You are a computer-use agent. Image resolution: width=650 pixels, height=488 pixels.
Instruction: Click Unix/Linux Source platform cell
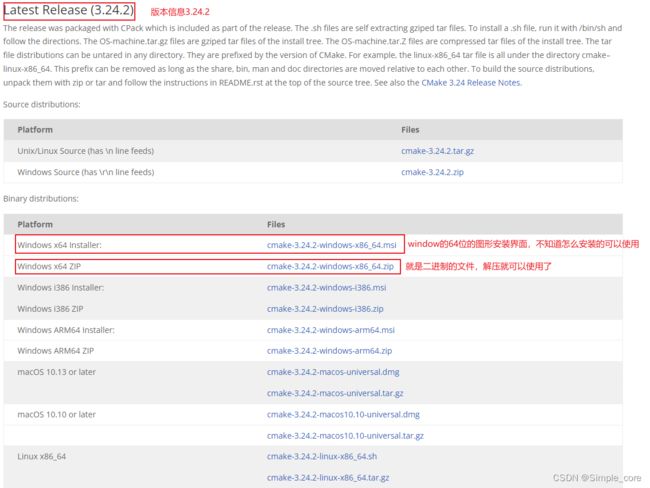pyautogui.click(x=85, y=151)
